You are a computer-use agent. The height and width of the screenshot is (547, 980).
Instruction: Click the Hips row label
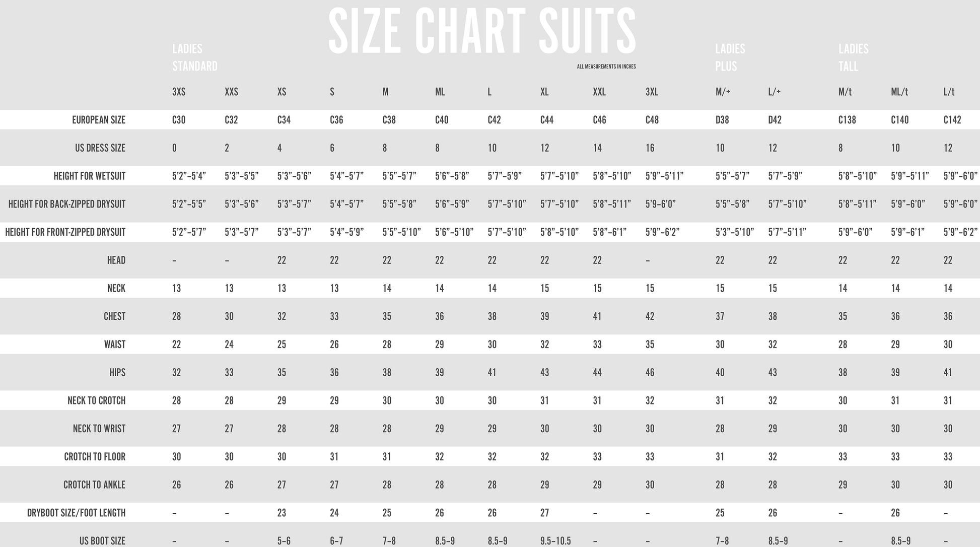coord(117,373)
